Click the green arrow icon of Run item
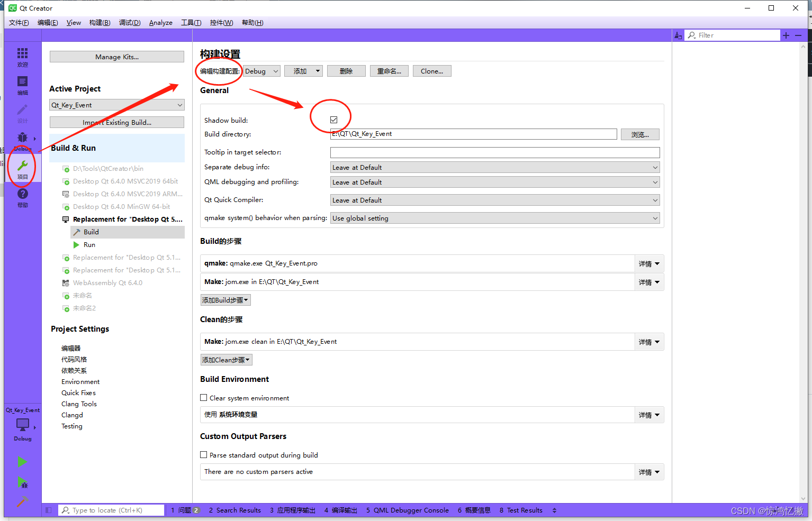Viewport: 812px width, 521px height. [x=77, y=245]
